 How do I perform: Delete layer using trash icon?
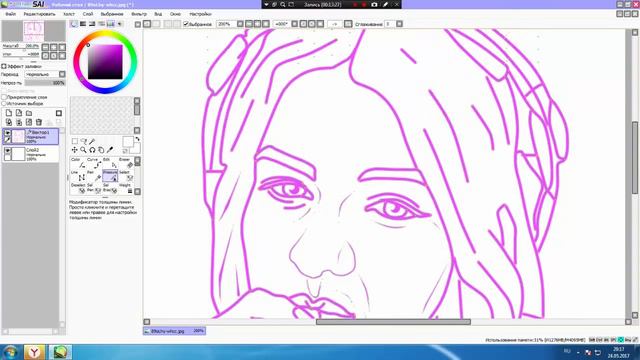click(x=39, y=122)
